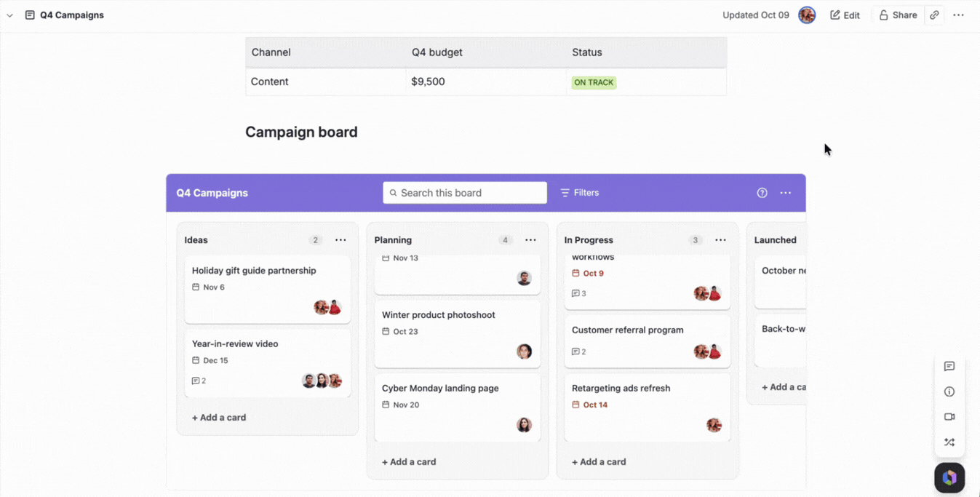
Task: Click the Launched column header
Action: coord(776,240)
